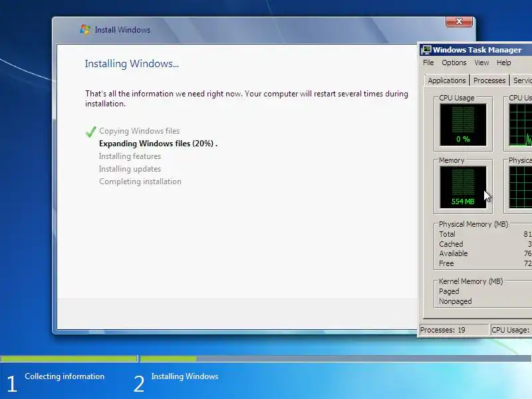Click the 'Installing updates' step text
Image resolution: width=532 pixels, height=399 pixels.
click(x=130, y=169)
